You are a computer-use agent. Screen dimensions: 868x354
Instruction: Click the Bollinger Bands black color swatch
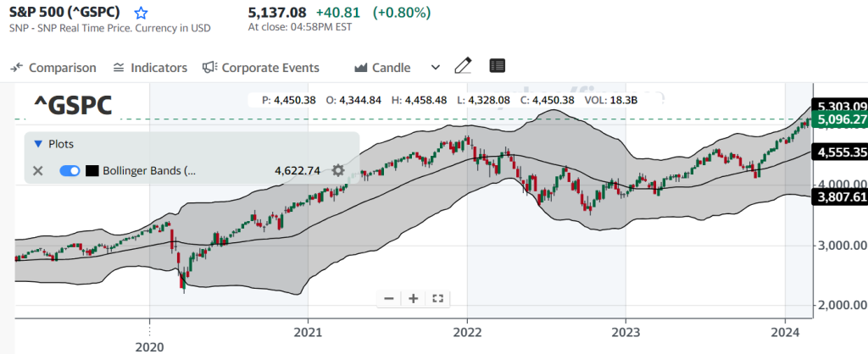(92, 170)
